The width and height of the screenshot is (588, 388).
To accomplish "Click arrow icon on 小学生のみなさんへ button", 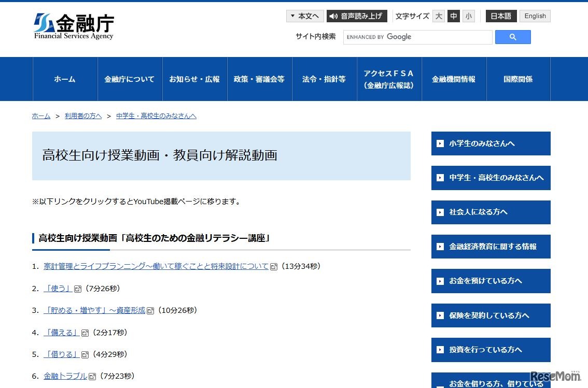I will coord(441,143).
